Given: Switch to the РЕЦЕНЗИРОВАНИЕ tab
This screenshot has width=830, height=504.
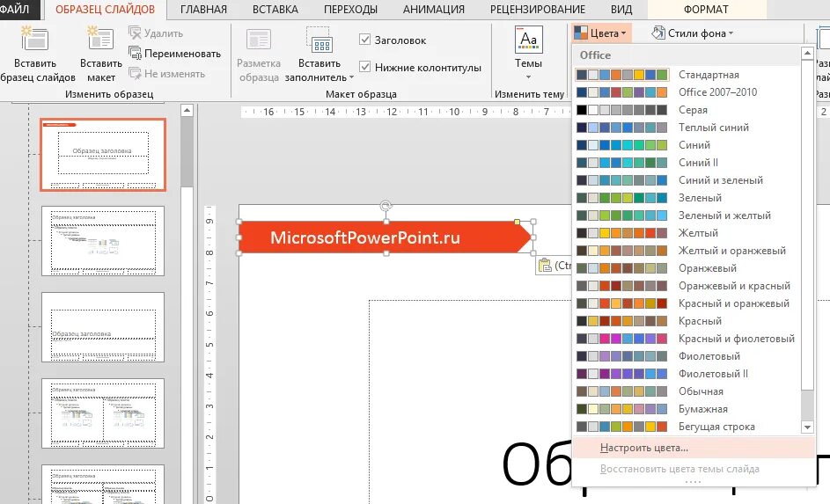Looking at the screenshot, I should point(538,10).
